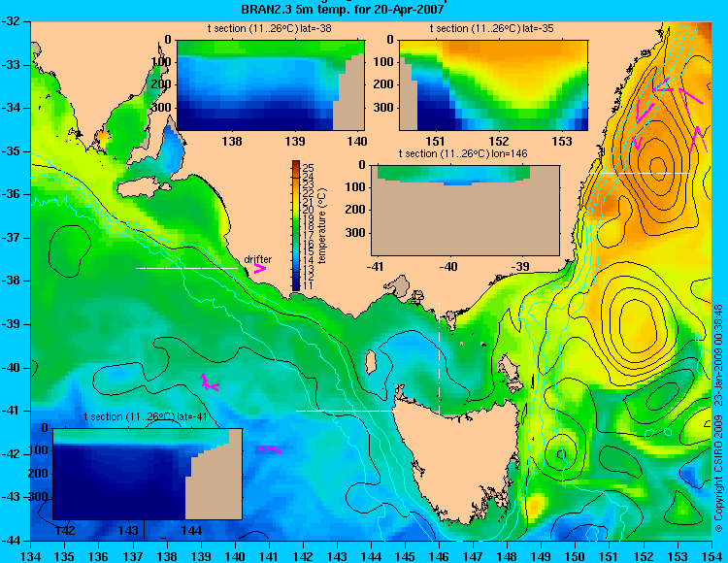The height and width of the screenshot is (563, 728).
Task: Select the "t section (11..26°C) lat=-38" heading
Action: tap(269, 28)
